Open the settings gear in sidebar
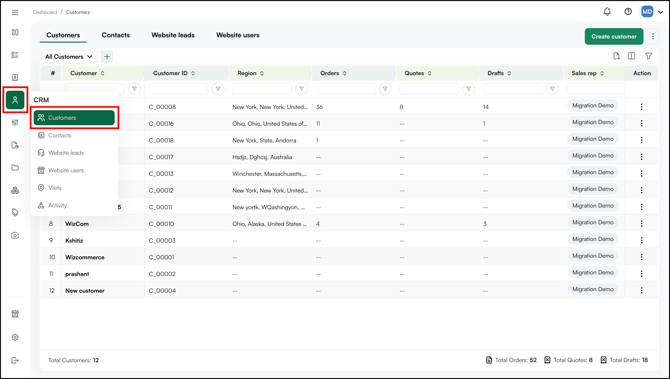Screen dimensions: 670x379 tap(15, 337)
